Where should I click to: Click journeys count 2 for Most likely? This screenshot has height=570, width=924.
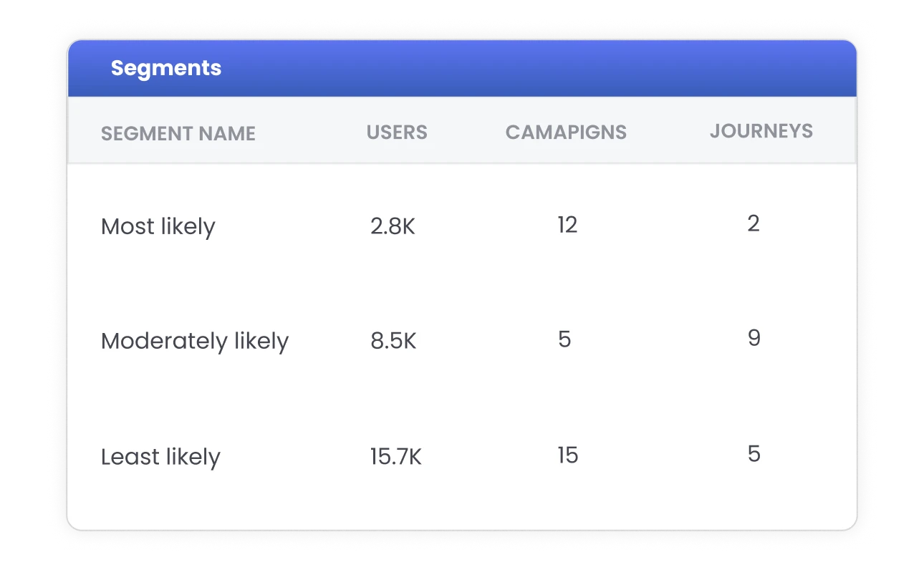pos(754,224)
